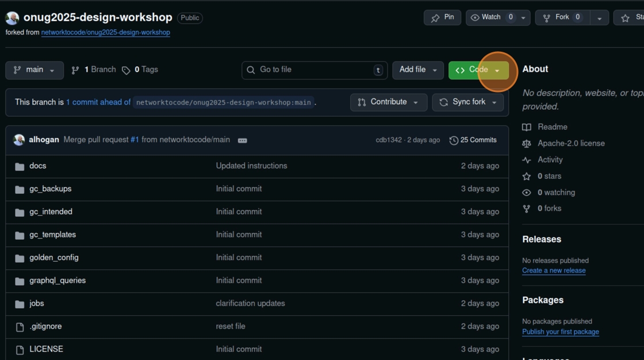Open the cdb1342 commit hash

click(389, 140)
